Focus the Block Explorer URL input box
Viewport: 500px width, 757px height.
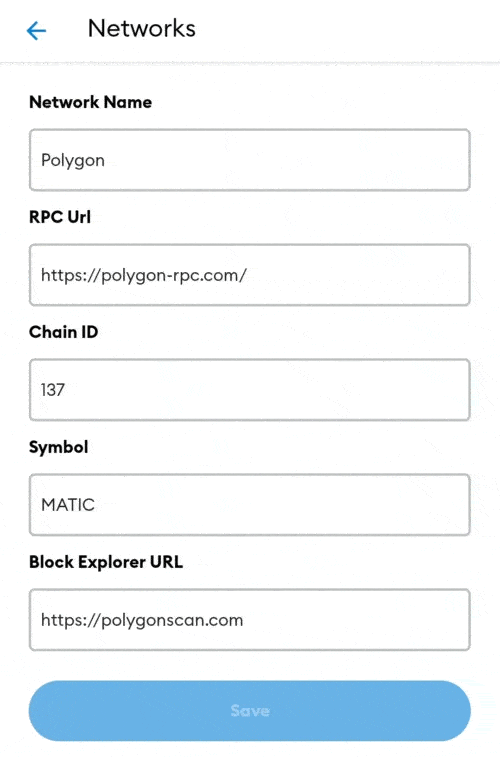[250, 619]
